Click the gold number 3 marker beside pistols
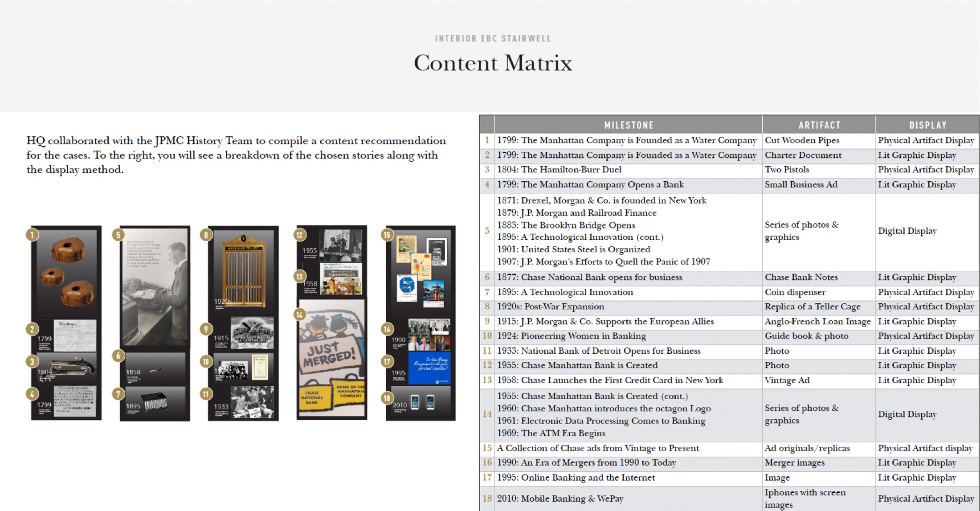 point(32,361)
